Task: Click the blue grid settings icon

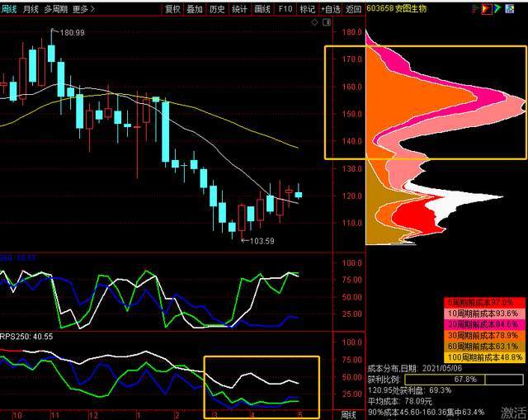Action: 510,9
